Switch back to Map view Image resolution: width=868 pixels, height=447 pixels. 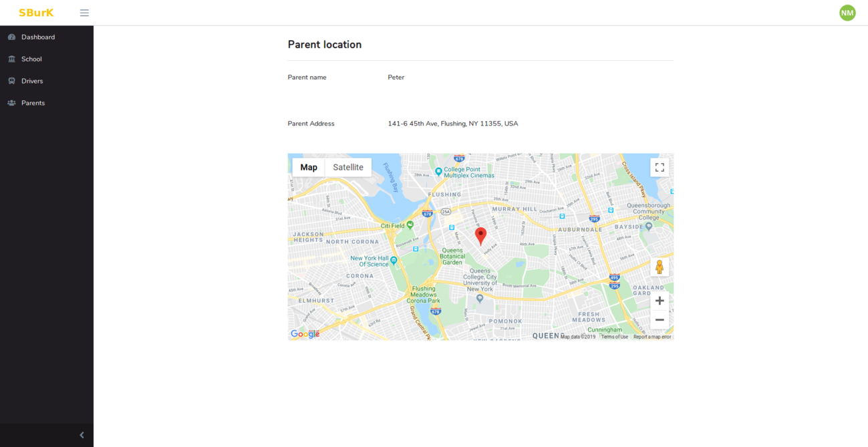308,167
